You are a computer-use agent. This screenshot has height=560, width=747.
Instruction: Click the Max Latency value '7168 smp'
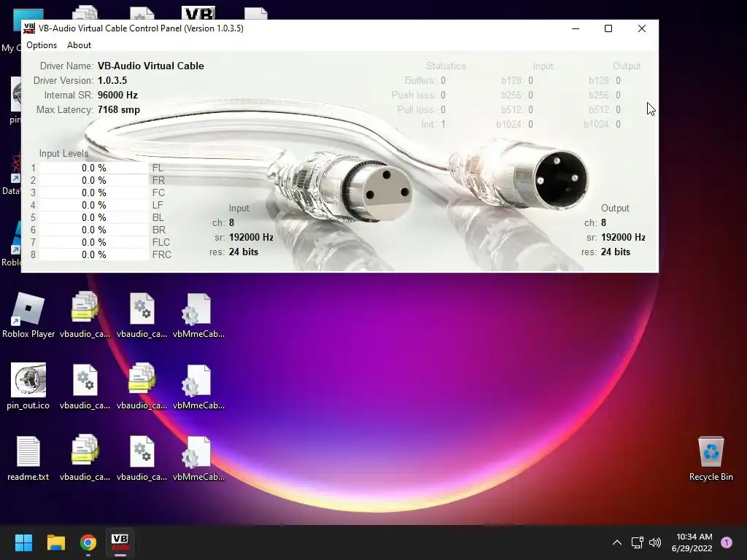point(119,110)
